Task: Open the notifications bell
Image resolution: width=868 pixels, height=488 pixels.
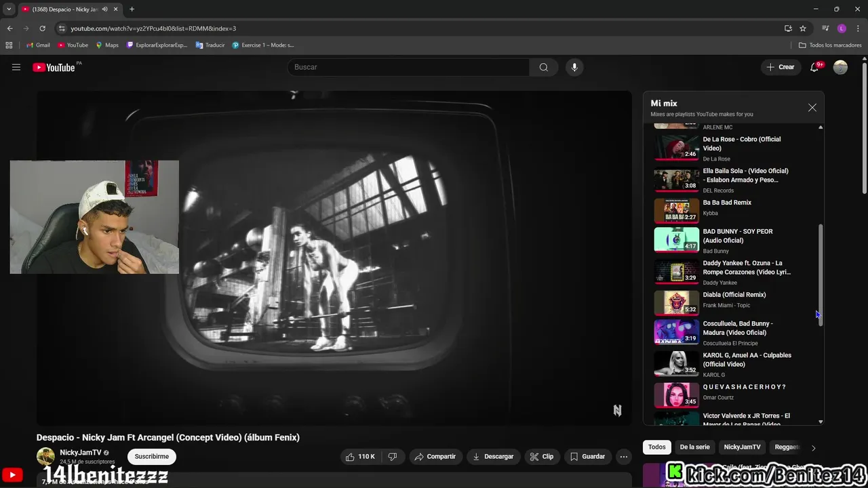Action: (814, 67)
